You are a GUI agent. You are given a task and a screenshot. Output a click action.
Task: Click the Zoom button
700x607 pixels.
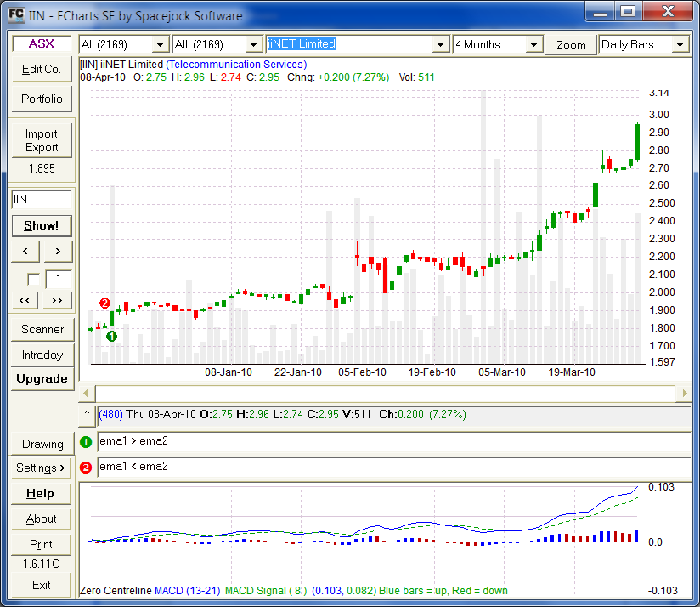click(571, 45)
